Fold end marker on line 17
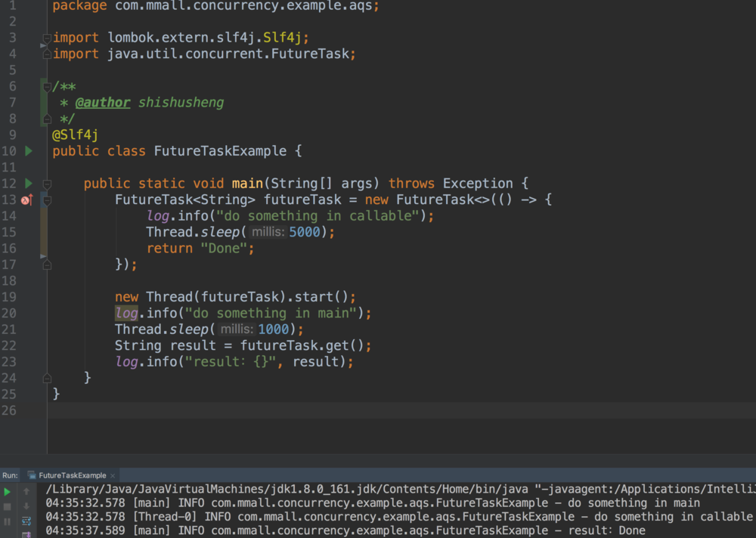Viewport: 756px width, 538px height. tap(47, 264)
